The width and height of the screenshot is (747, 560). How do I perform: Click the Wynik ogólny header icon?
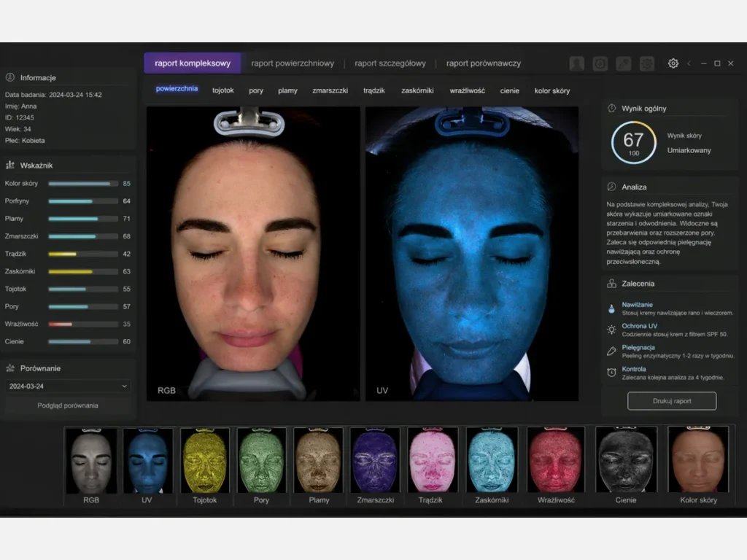(612, 108)
